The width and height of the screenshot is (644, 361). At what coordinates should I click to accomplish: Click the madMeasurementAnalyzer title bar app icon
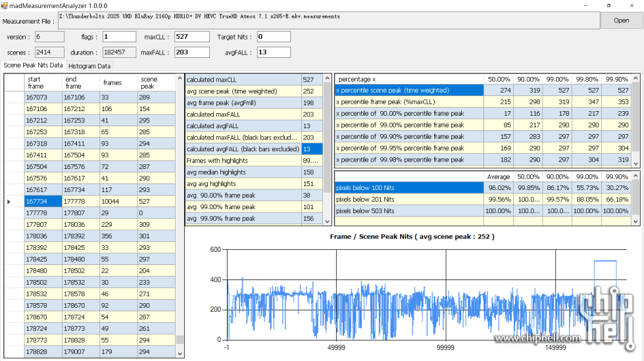5,5
